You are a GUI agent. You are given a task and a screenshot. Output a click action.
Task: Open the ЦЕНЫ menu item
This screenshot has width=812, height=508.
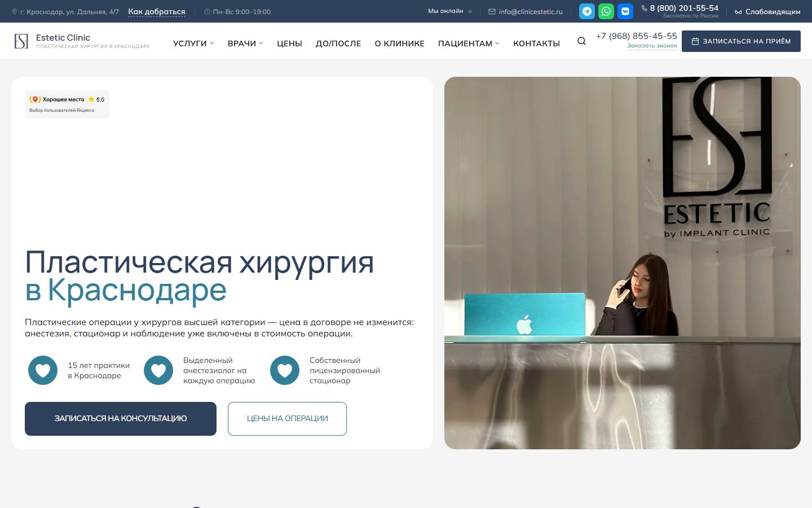[289, 43]
